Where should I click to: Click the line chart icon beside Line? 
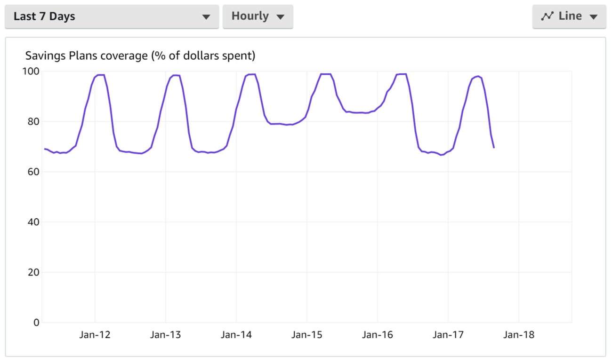tap(547, 16)
